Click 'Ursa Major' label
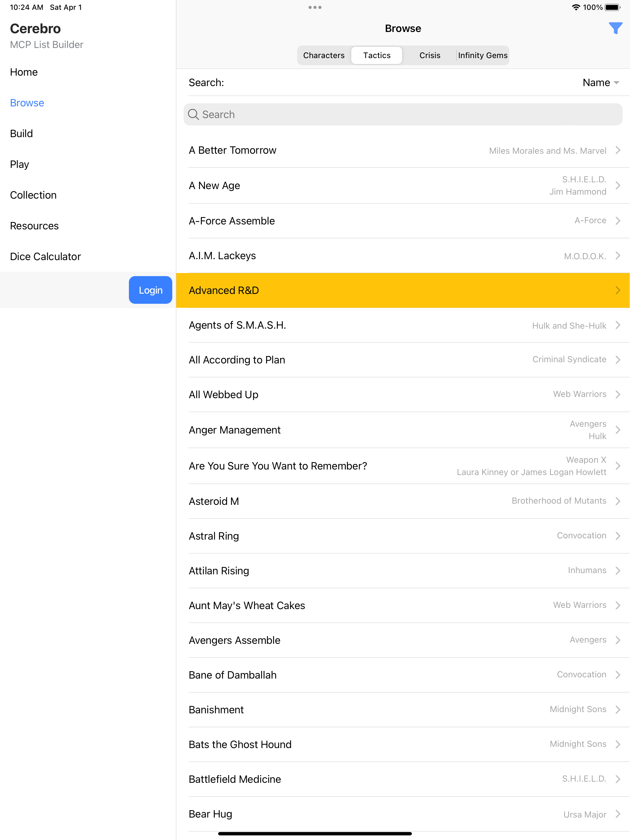Screen dimensions: 630x840 pyautogui.click(x=585, y=814)
